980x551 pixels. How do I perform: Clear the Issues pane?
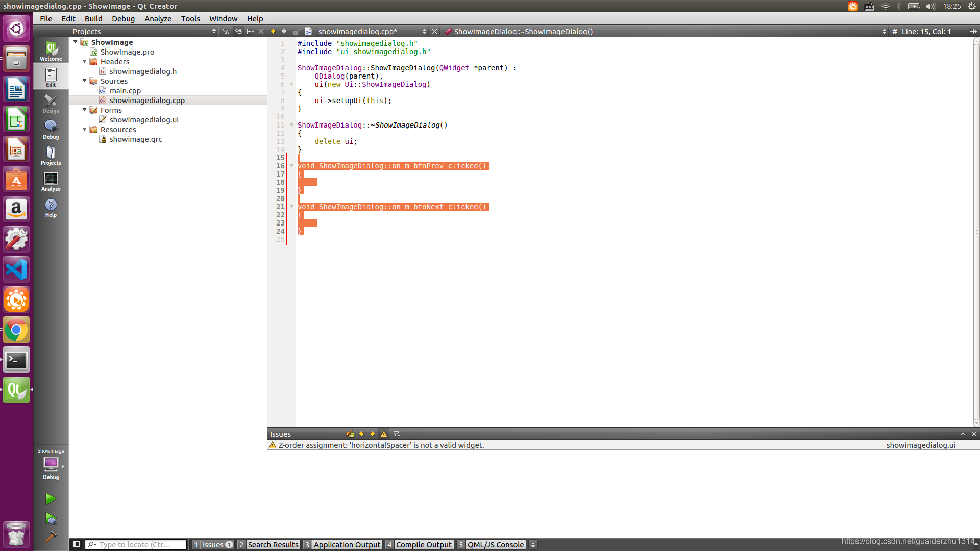350,434
